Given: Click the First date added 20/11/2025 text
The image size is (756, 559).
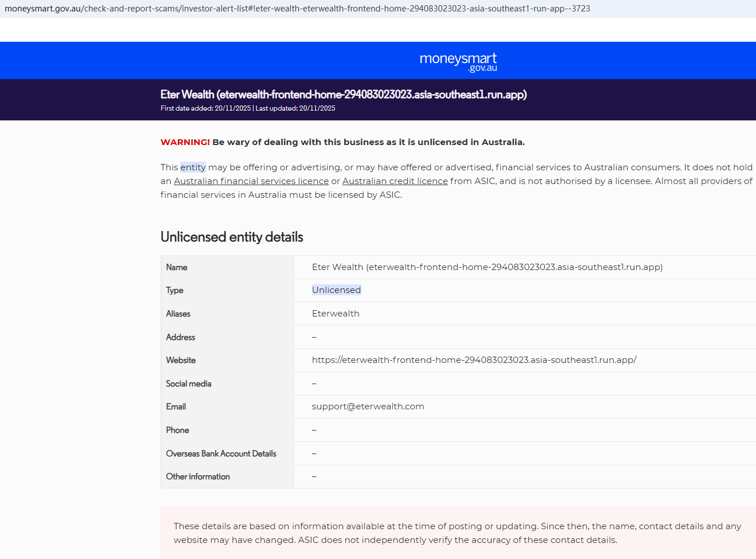Looking at the screenshot, I should point(205,108).
